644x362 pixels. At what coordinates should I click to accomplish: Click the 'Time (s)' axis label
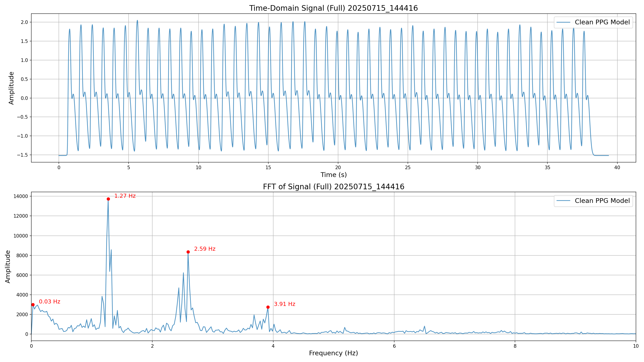pos(333,175)
